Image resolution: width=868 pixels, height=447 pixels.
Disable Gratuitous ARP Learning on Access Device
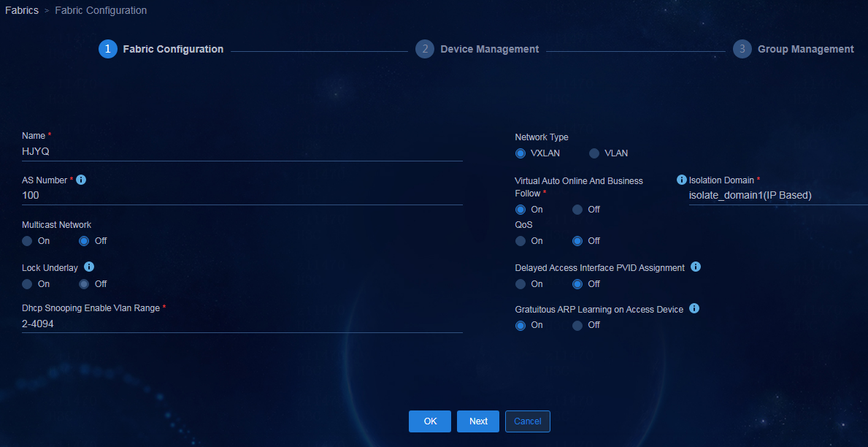(x=577, y=325)
